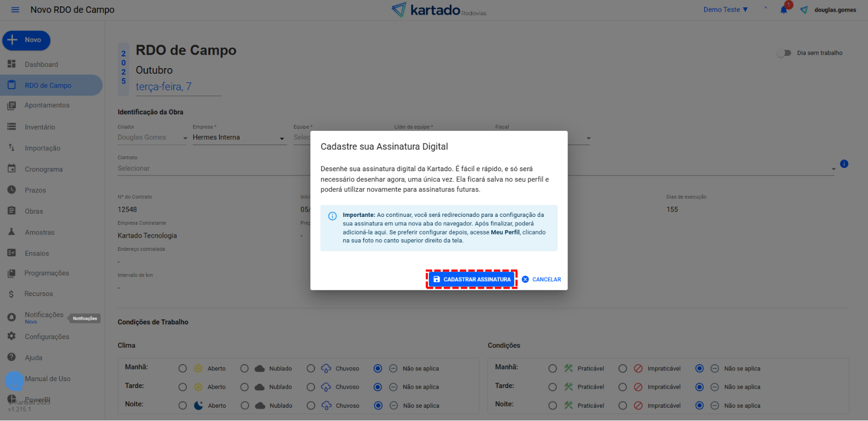
Task: Click the notifications bell icon
Action: [783, 10]
